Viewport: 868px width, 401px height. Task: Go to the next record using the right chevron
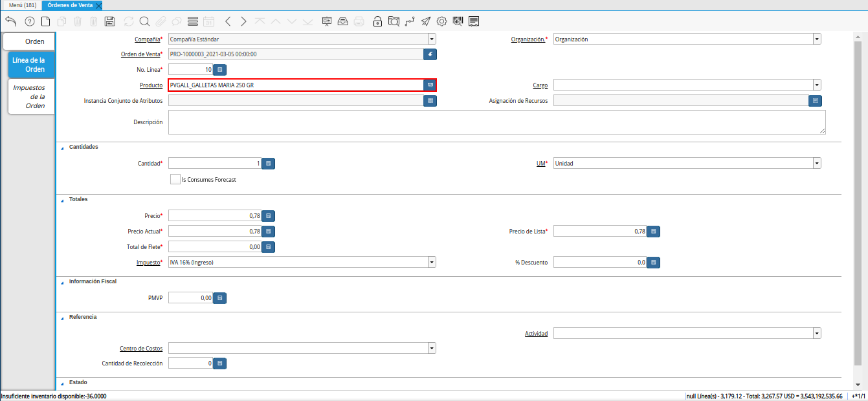(243, 21)
